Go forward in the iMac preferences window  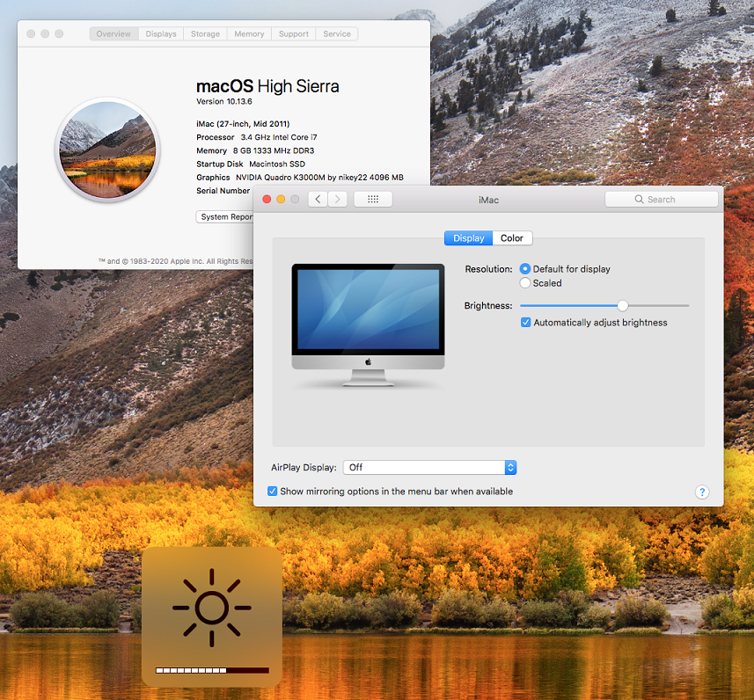338,199
